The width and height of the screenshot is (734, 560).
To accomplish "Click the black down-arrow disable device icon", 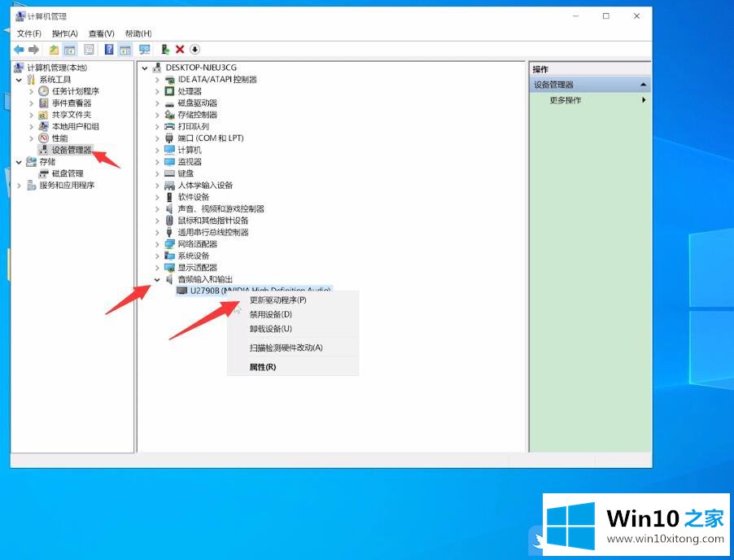I will point(194,49).
